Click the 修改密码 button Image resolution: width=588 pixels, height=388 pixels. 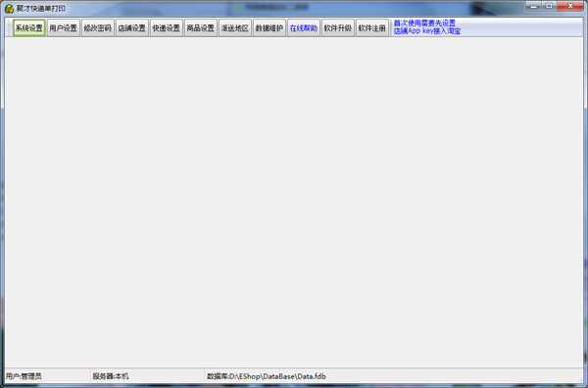tap(97, 28)
